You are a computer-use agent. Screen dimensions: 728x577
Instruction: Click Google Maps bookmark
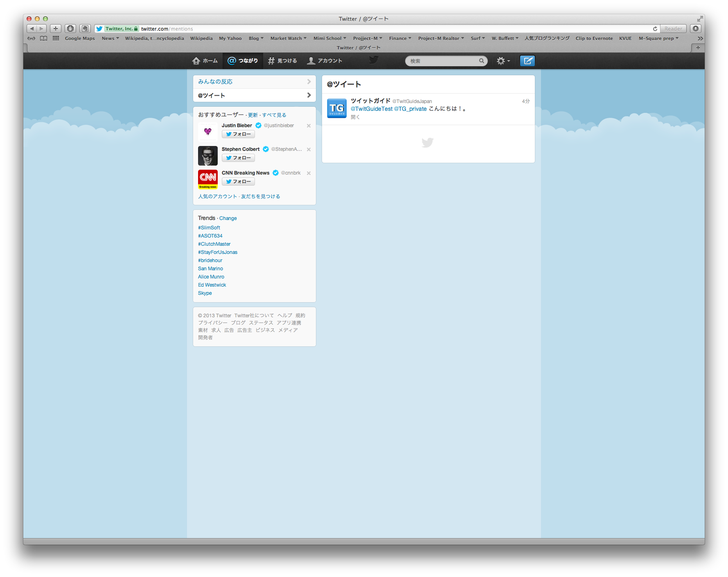coord(80,38)
